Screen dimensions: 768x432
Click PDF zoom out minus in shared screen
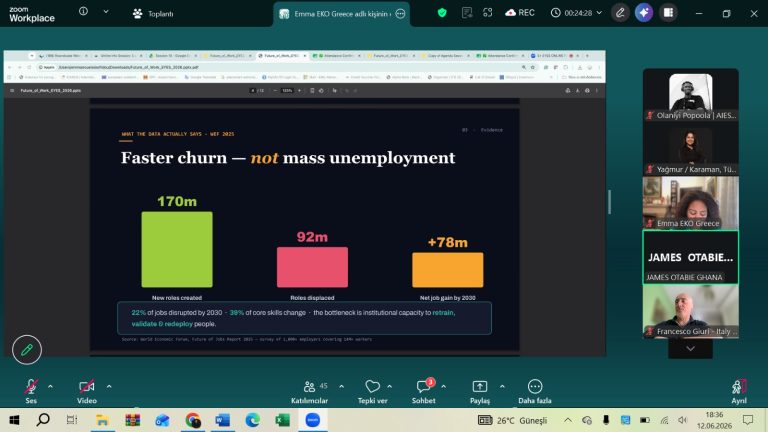point(275,91)
